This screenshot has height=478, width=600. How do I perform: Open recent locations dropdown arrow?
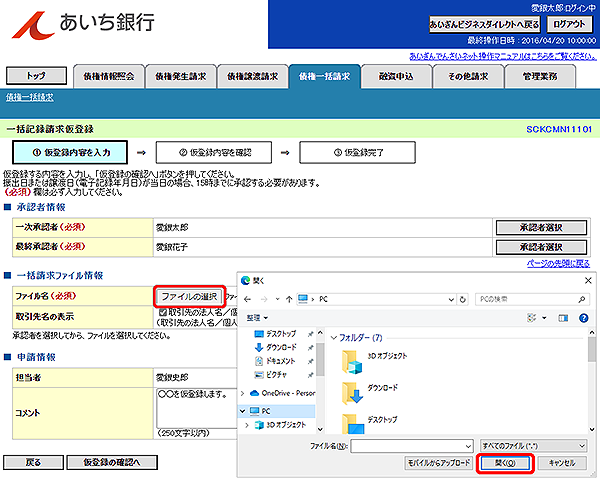(277, 299)
